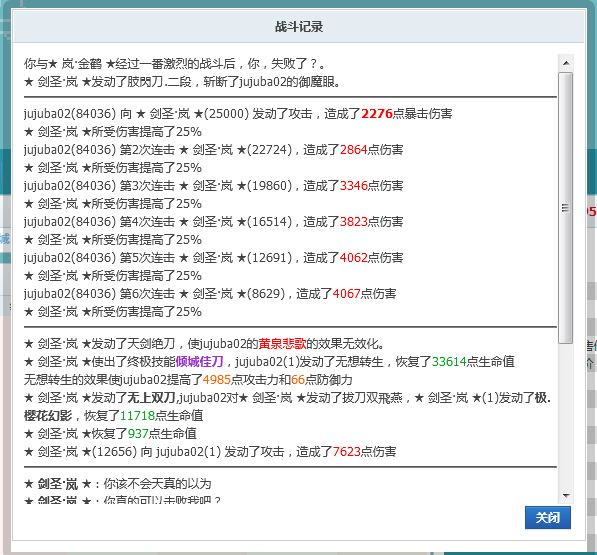Click the 第2次连击 line

click(x=213, y=150)
